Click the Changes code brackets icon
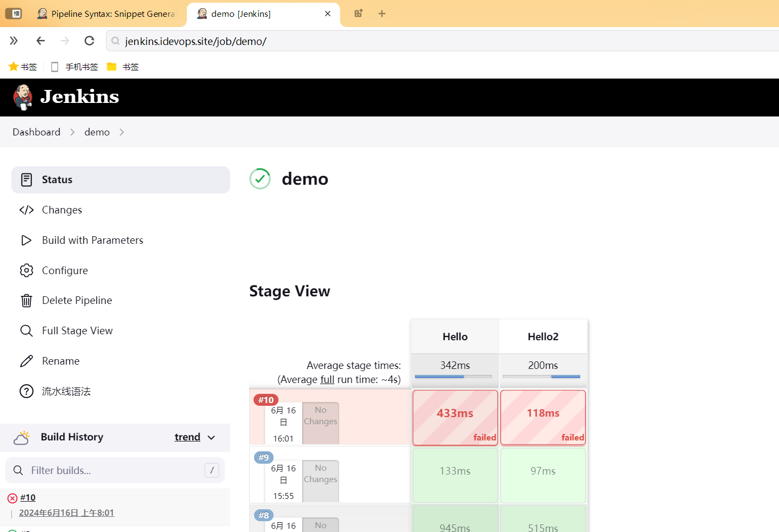 pyautogui.click(x=27, y=210)
